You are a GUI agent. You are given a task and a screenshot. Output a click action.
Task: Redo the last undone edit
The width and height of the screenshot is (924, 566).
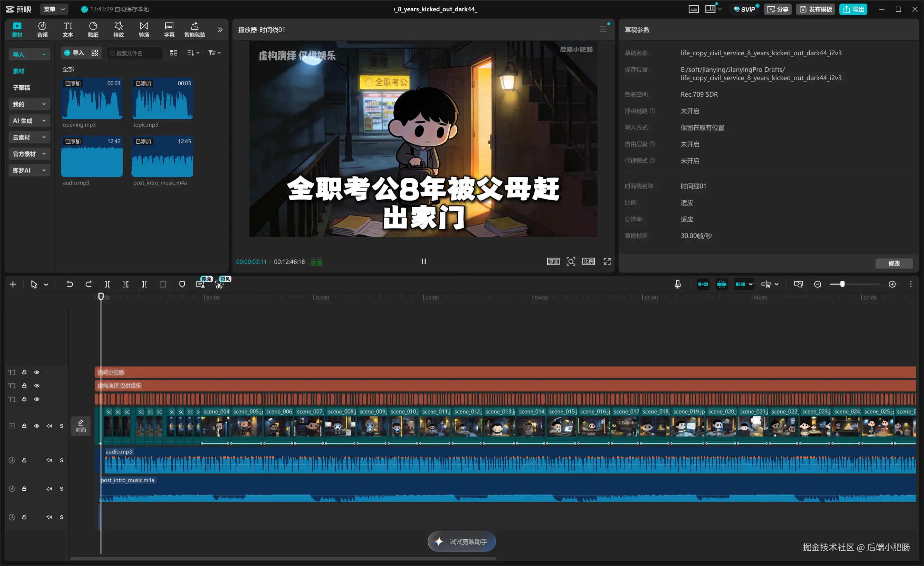coord(88,284)
